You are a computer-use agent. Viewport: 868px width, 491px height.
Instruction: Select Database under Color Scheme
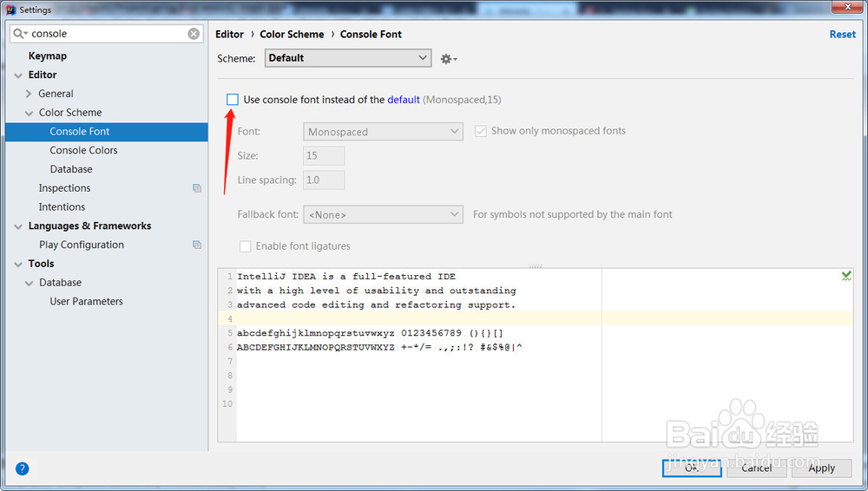tap(71, 169)
